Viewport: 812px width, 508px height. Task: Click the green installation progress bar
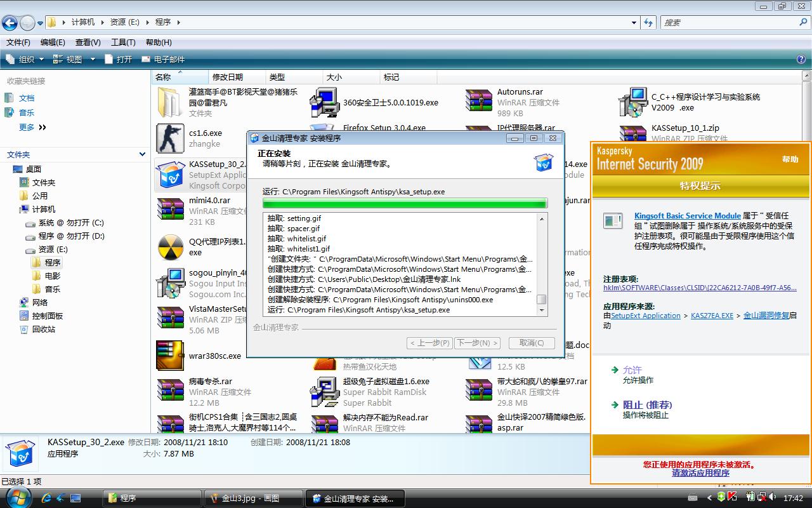click(x=405, y=203)
